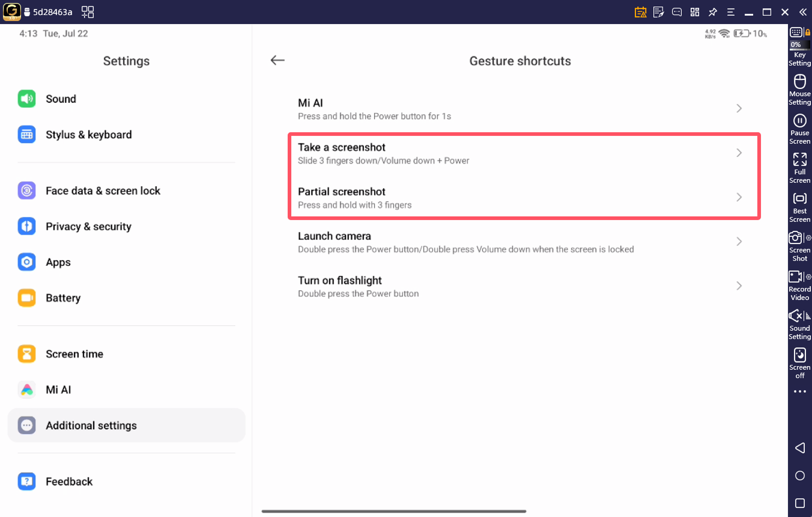Open the Launch camera gesture option

(520, 242)
